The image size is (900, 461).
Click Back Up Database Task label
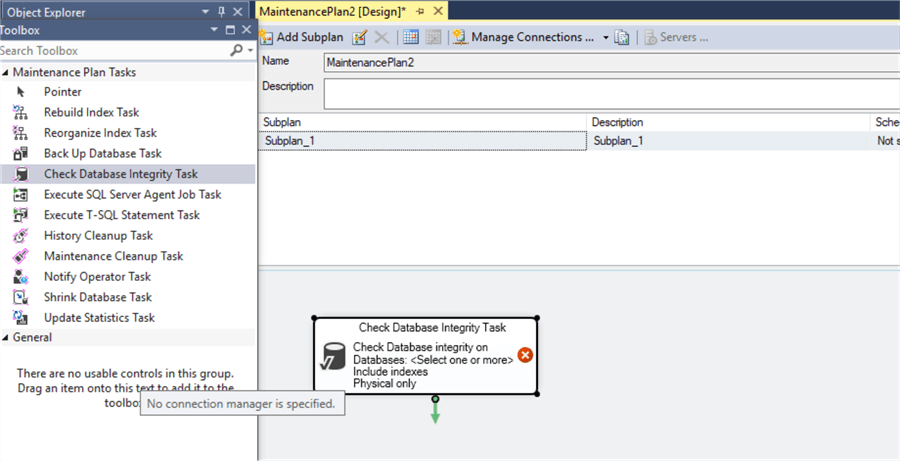(103, 153)
